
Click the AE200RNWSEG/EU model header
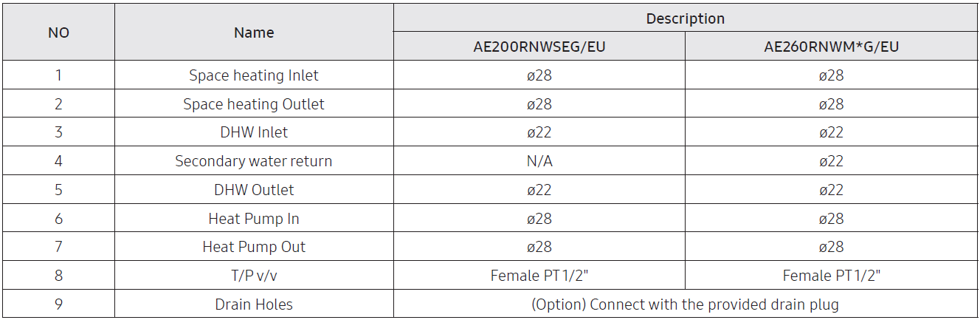point(539,47)
